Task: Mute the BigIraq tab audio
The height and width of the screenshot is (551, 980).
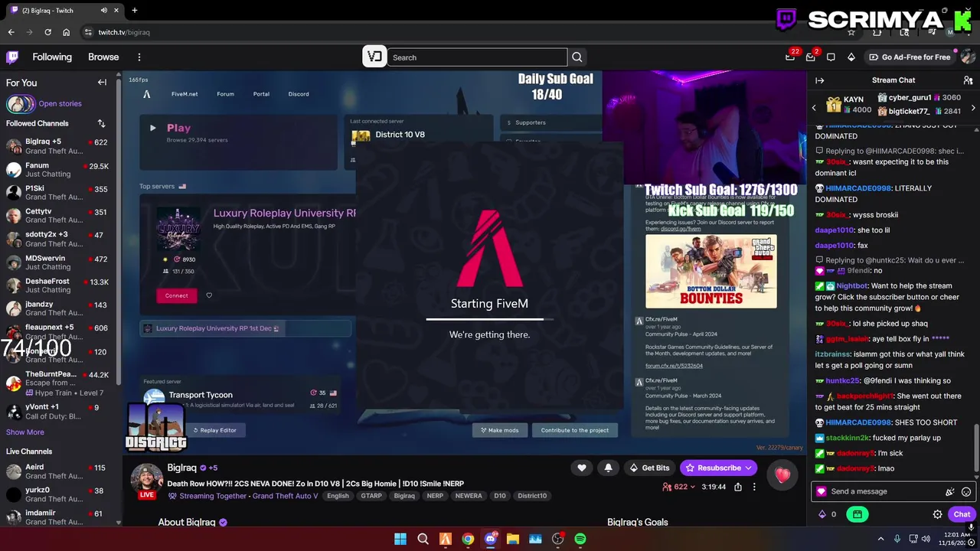Action: click(x=104, y=11)
